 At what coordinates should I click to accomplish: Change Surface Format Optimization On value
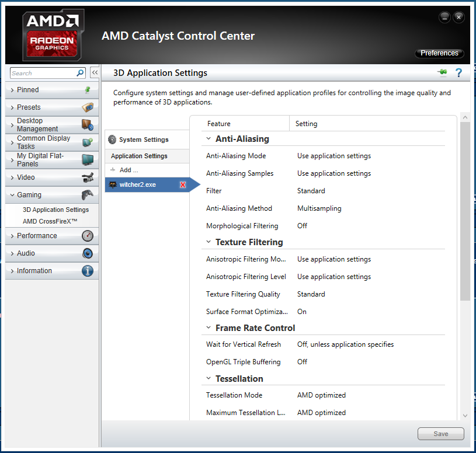click(x=302, y=312)
